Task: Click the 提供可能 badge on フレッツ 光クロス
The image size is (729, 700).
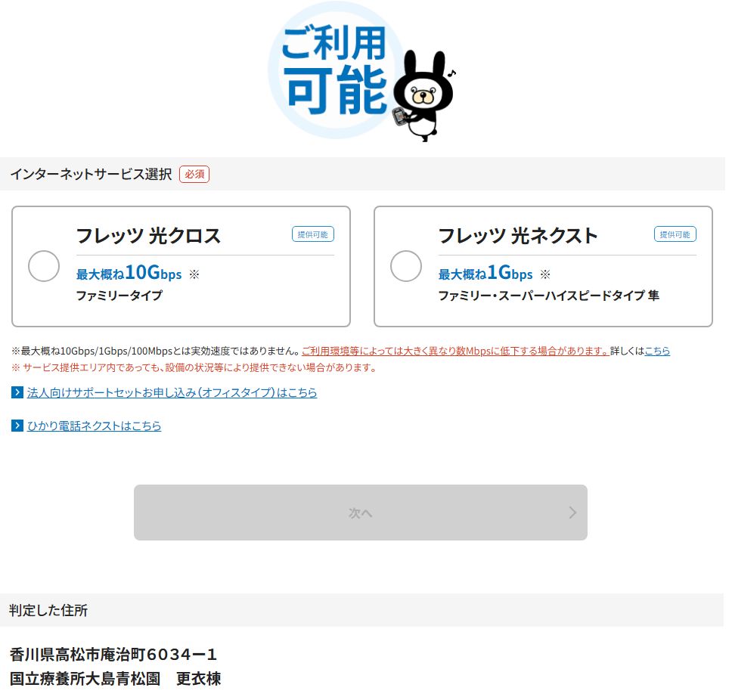Action: click(x=313, y=234)
